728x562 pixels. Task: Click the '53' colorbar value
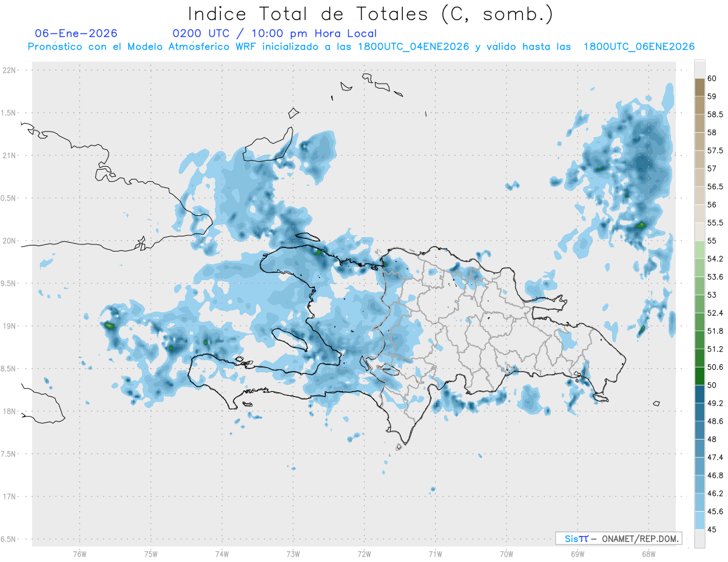pyautogui.click(x=712, y=295)
